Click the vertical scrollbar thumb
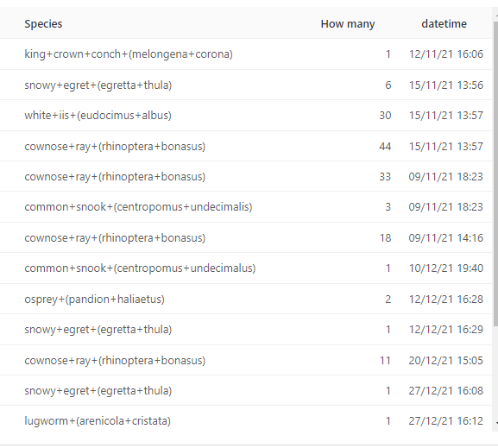Screen dimensions: 498x448 (x=495, y=174)
